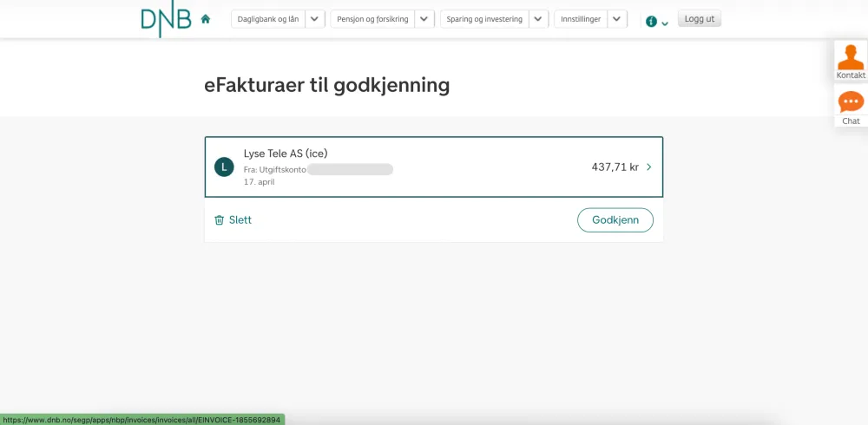Open the green info icon in header

coord(651,21)
